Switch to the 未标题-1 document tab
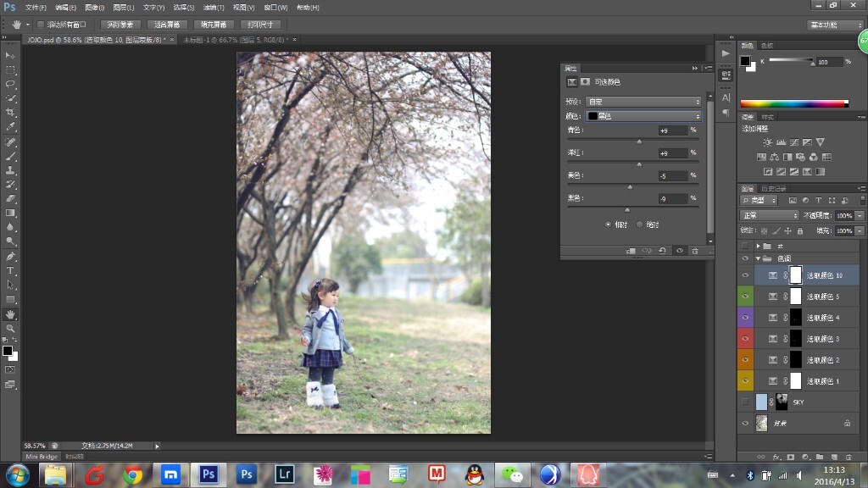Screen dimensions: 868x488 (236, 40)
